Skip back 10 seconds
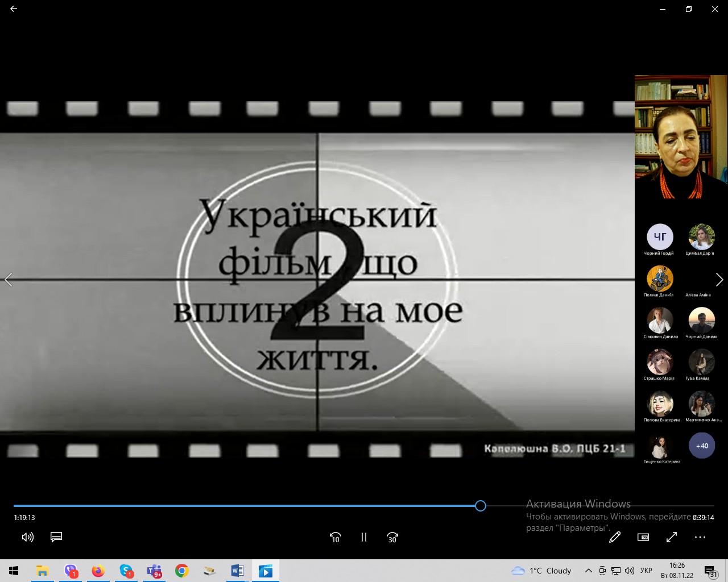 tap(336, 537)
